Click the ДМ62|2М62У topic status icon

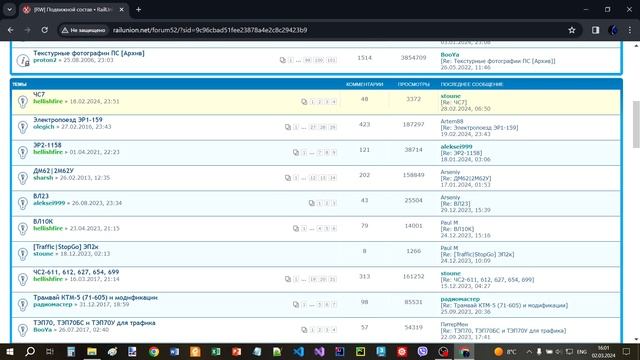click(x=23, y=178)
